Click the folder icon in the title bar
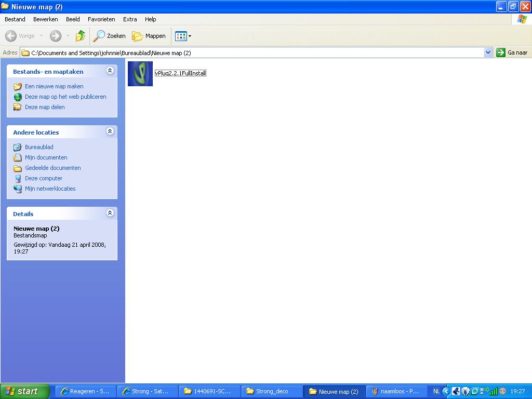The height and width of the screenshot is (399, 532). pyautogui.click(x=5, y=6)
